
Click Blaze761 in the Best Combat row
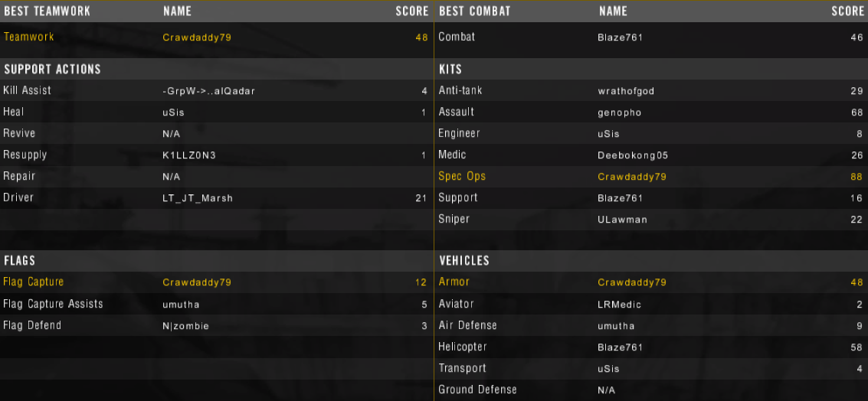coord(620,37)
